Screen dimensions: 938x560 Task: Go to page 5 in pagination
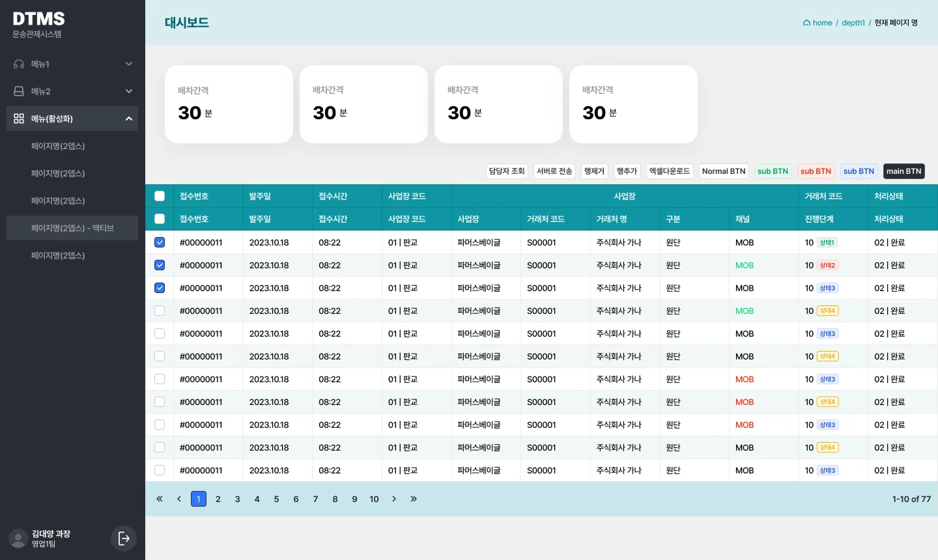pyautogui.click(x=276, y=499)
